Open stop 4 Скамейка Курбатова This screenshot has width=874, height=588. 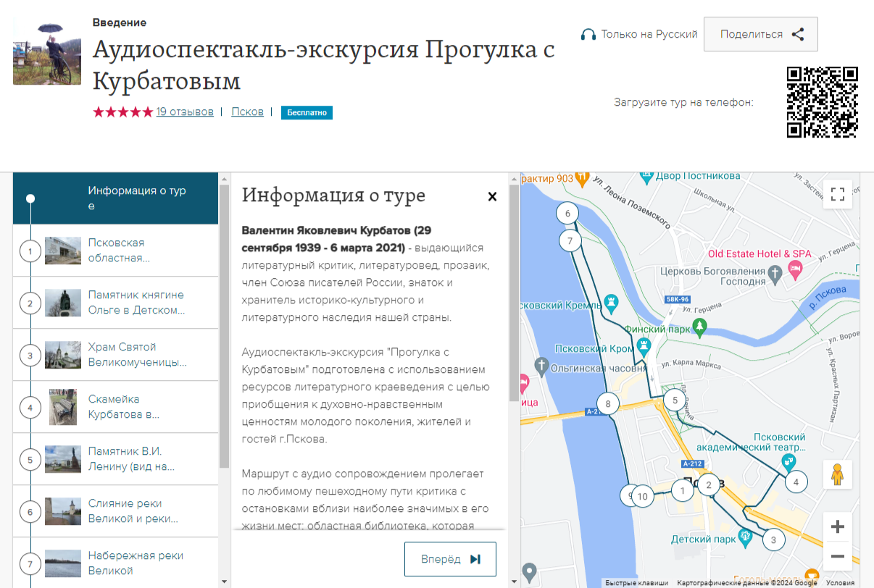[x=116, y=407]
